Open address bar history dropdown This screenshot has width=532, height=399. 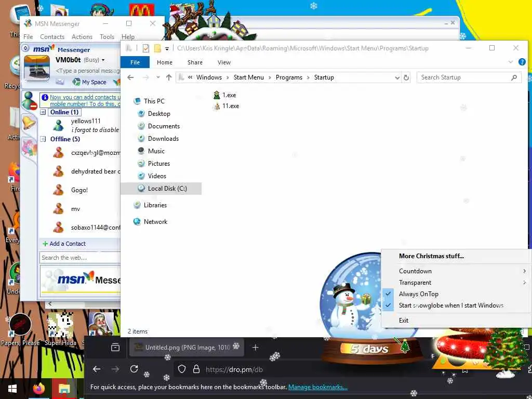click(397, 78)
